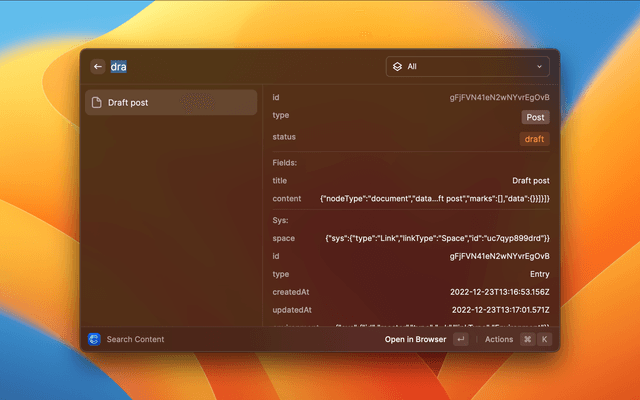The image size is (640, 400).
Task: Click the orange "draft" status tag
Action: point(534,139)
